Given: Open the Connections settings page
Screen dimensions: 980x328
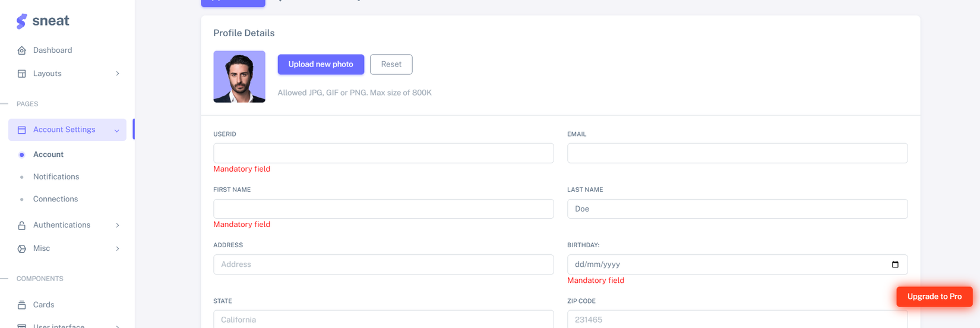Looking at the screenshot, I should (x=55, y=199).
